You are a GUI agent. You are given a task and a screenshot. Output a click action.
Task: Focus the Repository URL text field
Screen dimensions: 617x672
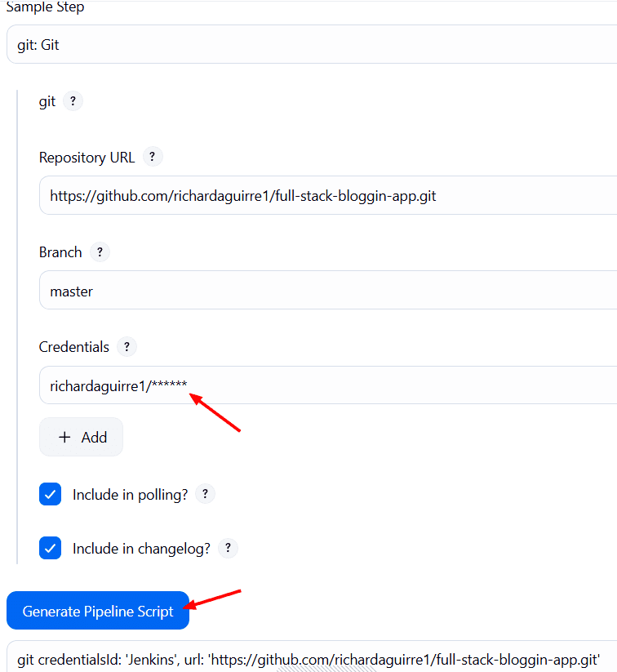click(x=328, y=195)
